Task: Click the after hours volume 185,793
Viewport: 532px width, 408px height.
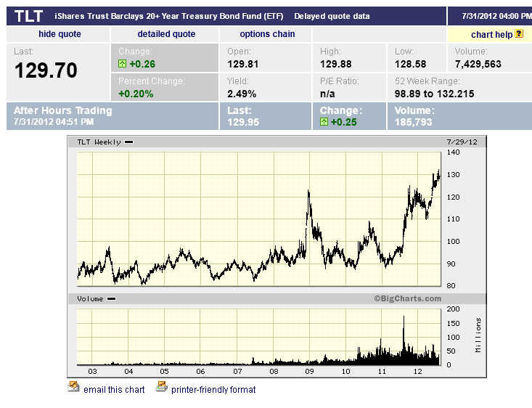Action: coord(413,122)
